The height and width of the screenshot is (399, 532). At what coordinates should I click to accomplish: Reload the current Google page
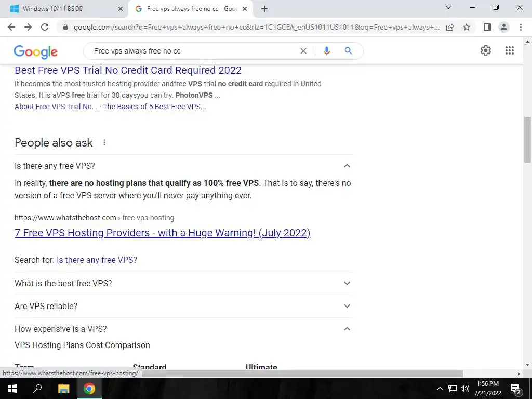(x=45, y=27)
